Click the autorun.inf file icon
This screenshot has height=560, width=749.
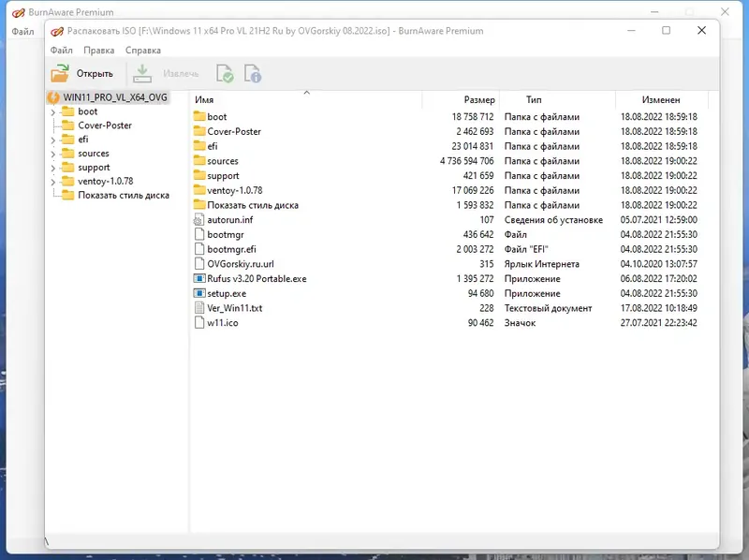point(198,220)
